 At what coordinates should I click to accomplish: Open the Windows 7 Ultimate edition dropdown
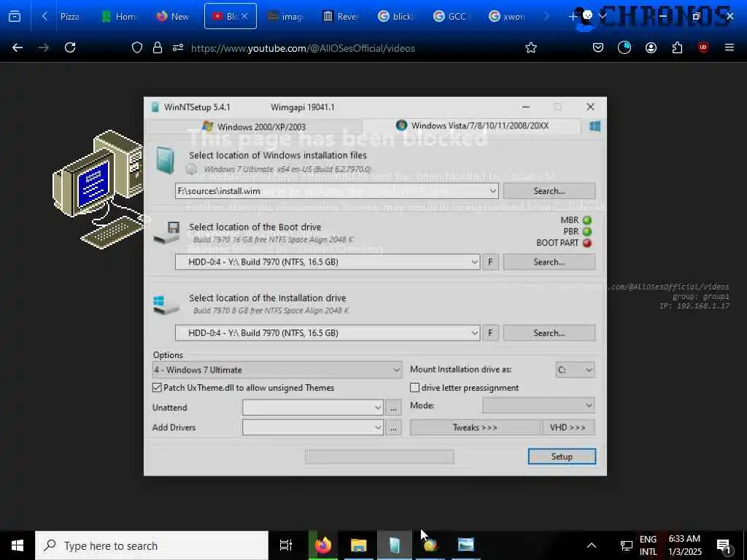[277, 370]
